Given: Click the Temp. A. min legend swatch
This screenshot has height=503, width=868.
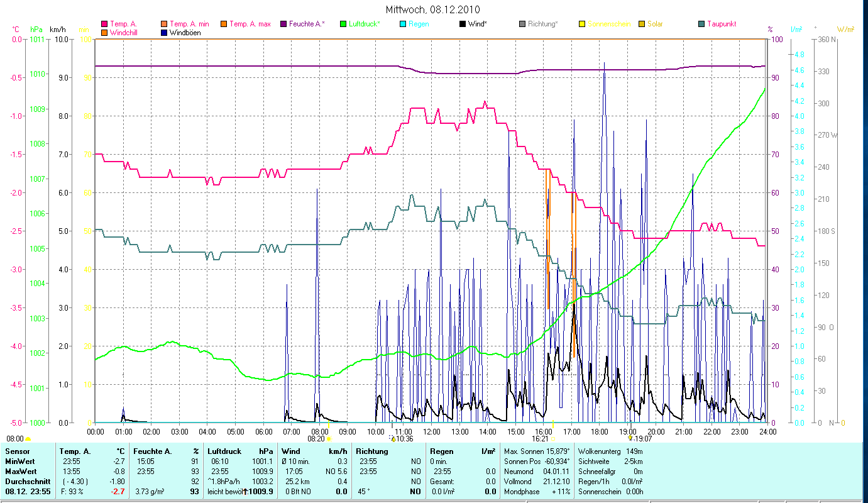Looking at the screenshot, I should pos(165,24).
